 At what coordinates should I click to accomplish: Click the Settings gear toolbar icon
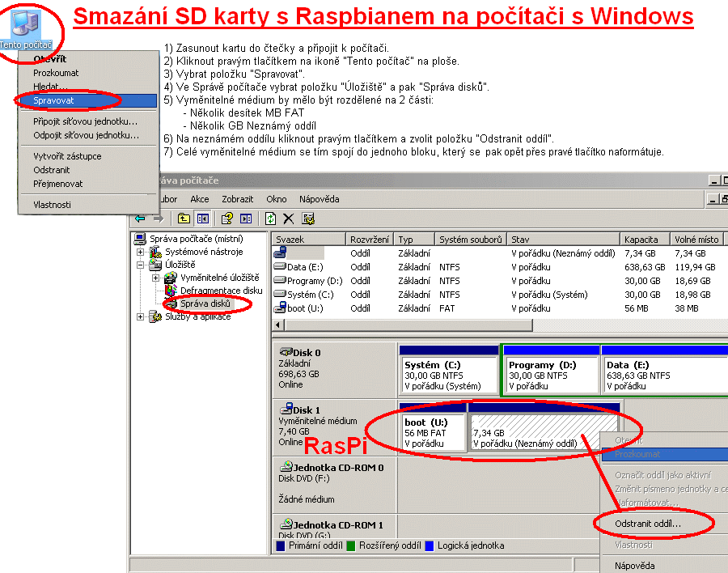(x=308, y=219)
